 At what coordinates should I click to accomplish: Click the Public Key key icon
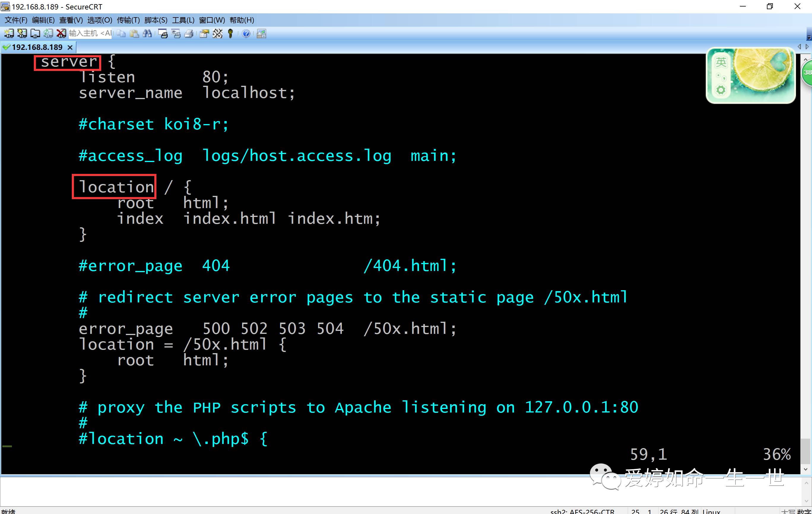point(231,34)
